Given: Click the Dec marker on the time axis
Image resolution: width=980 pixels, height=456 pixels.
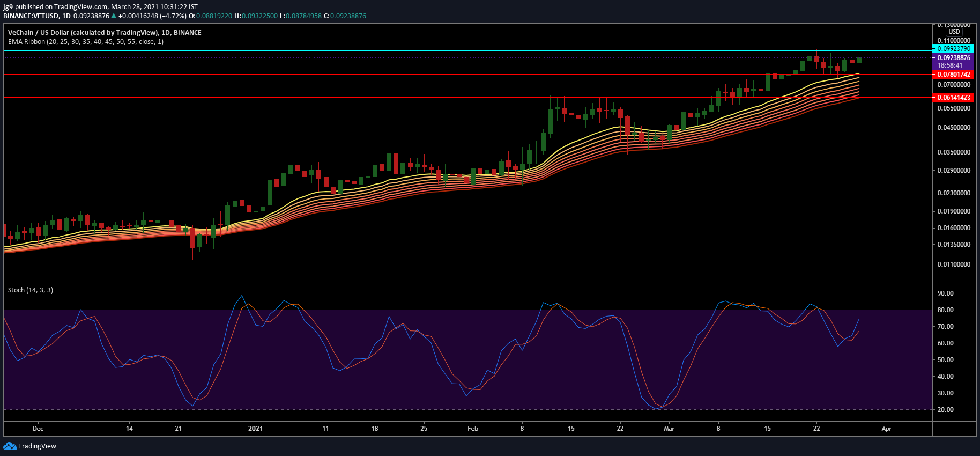Looking at the screenshot, I should point(38,429).
